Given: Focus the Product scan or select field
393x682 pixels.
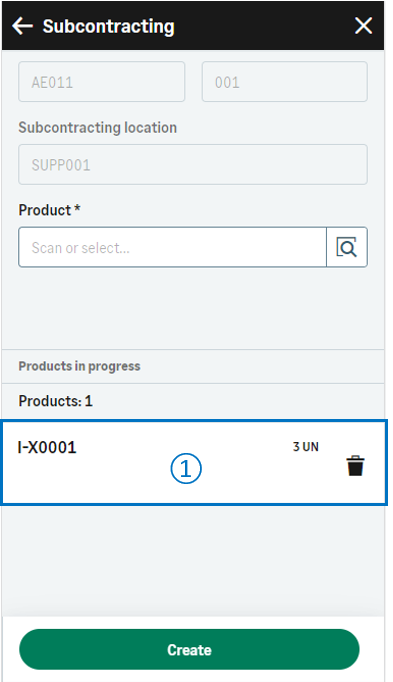Looking at the screenshot, I should click(x=173, y=247).
